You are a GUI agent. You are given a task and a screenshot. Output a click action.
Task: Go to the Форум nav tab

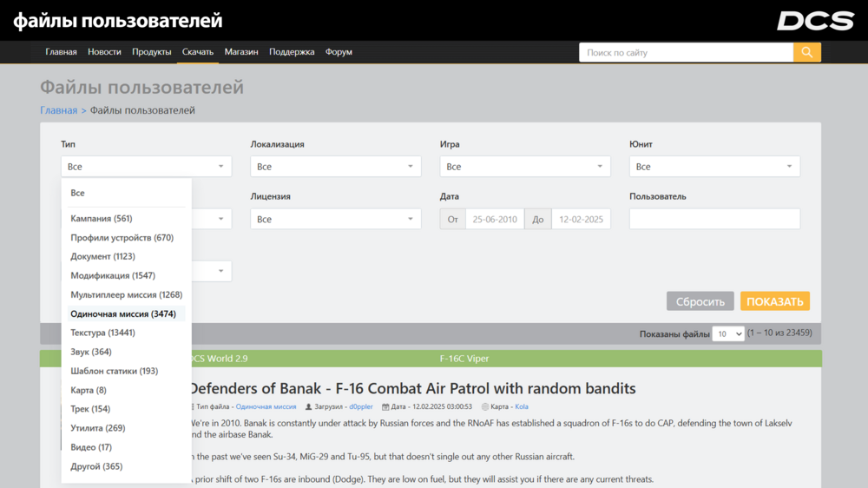click(x=339, y=52)
